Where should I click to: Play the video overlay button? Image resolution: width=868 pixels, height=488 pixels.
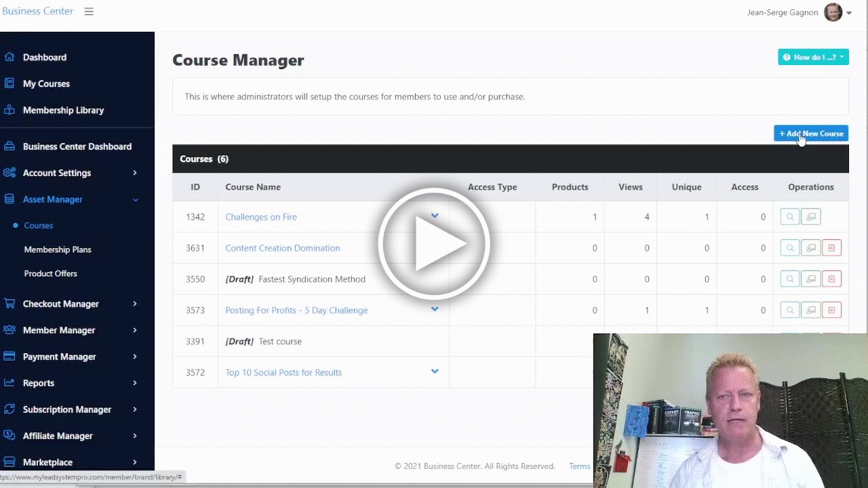(434, 244)
